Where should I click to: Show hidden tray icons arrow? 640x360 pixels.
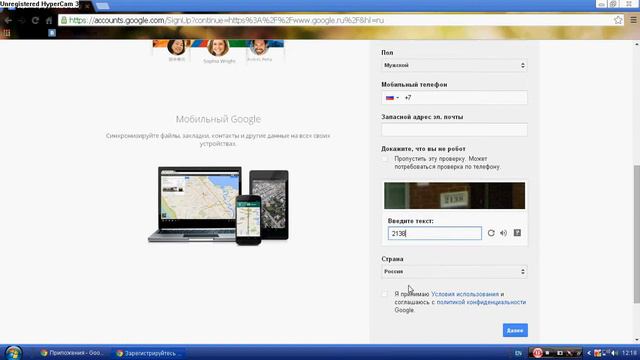click(x=589, y=353)
